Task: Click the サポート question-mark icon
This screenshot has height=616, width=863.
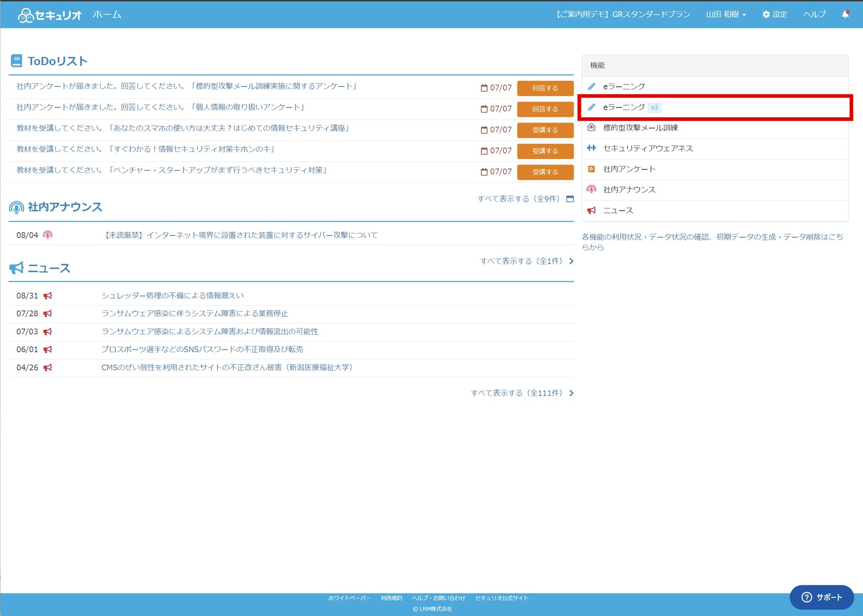Action: click(x=806, y=598)
